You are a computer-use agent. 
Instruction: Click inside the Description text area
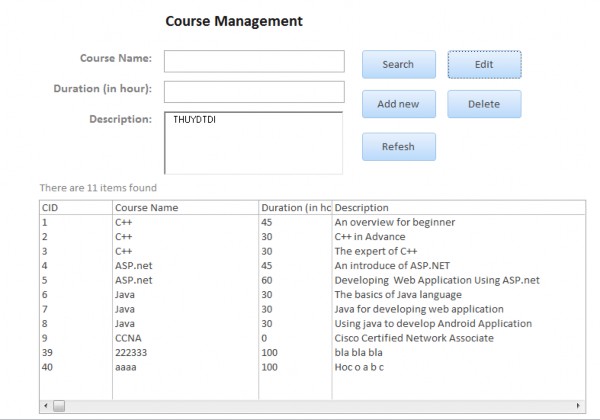click(x=254, y=142)
